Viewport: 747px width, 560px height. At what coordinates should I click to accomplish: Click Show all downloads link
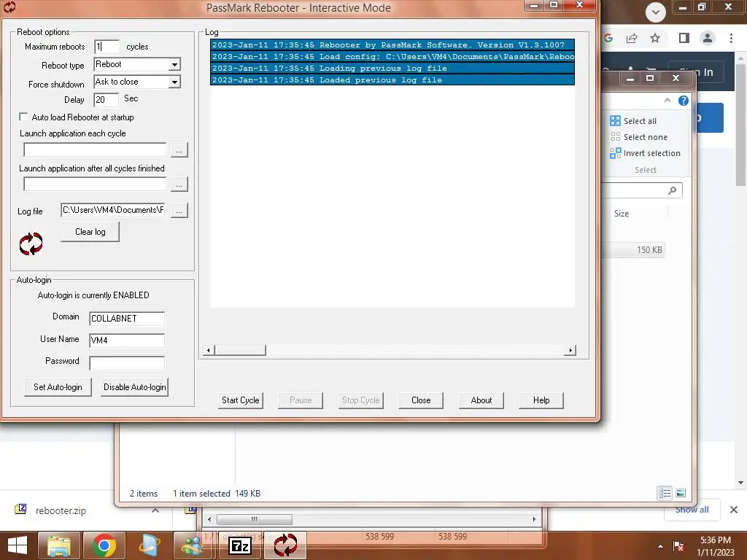692,510
